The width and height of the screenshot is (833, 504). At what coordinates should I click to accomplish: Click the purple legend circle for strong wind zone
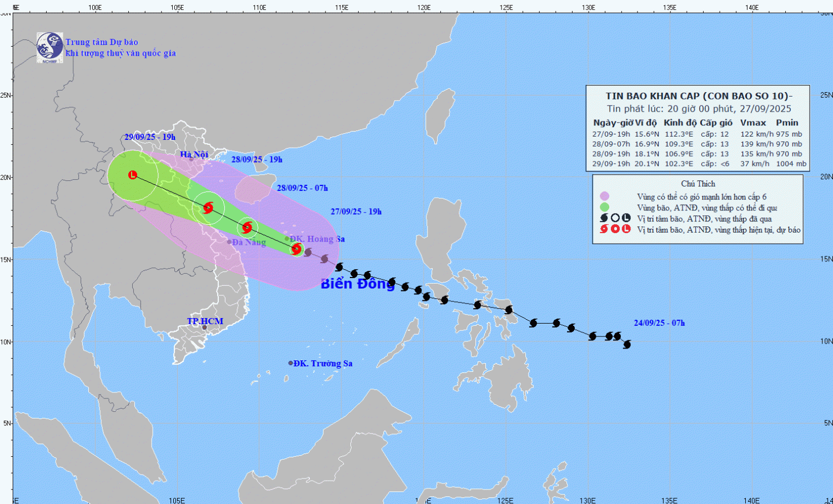(604, 196)
